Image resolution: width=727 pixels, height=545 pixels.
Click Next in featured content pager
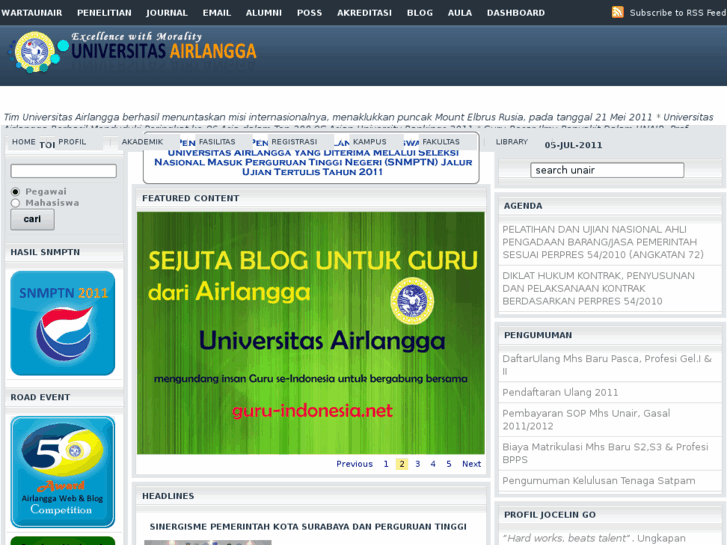[472, 464]
